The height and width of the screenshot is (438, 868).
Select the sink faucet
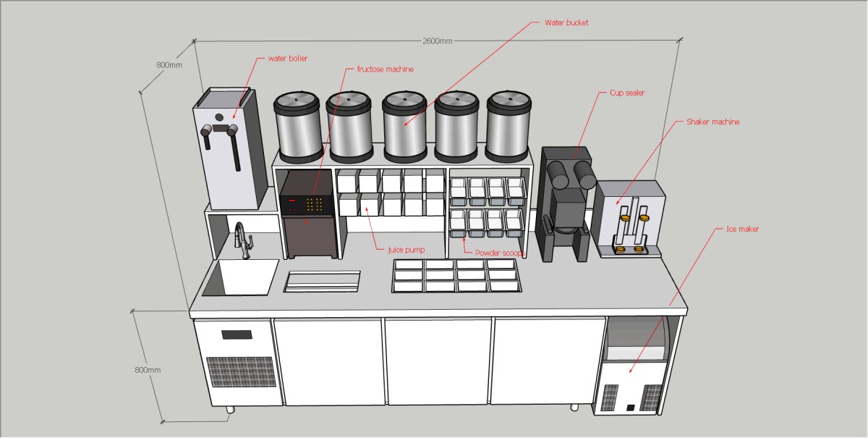click(243, 239)
